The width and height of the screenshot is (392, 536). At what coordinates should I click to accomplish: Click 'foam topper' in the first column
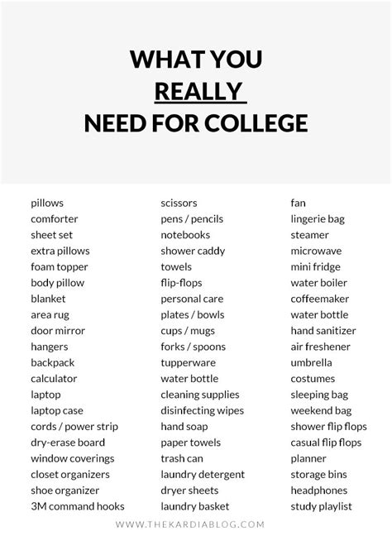[60, 267]
